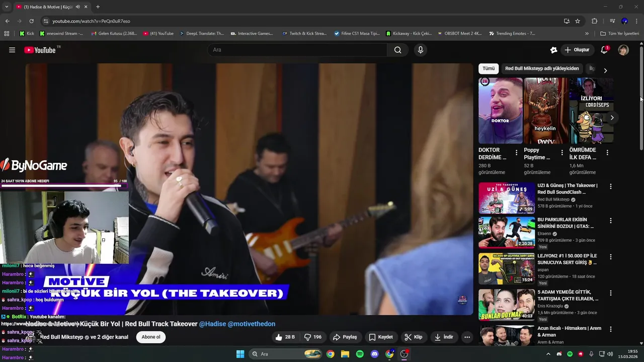The image size is (644, 362).
Task: Open Windows Start menu
Action: 240,354
